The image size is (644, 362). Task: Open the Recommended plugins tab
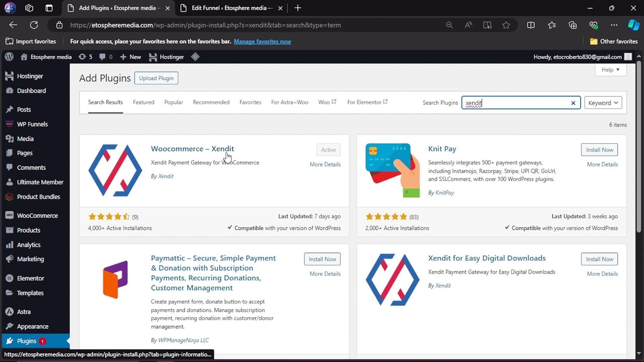(211, 102)
